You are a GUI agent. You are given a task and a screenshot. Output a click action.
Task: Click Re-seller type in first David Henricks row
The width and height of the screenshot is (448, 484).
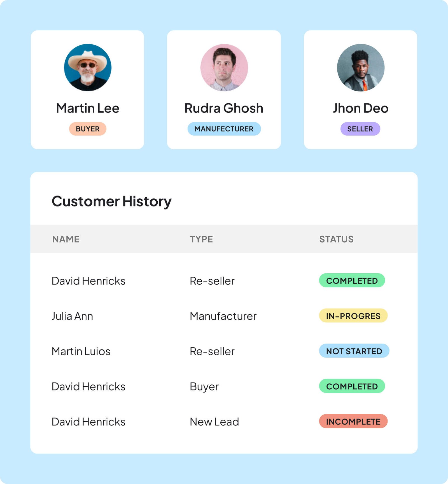(x=212, y=281)
